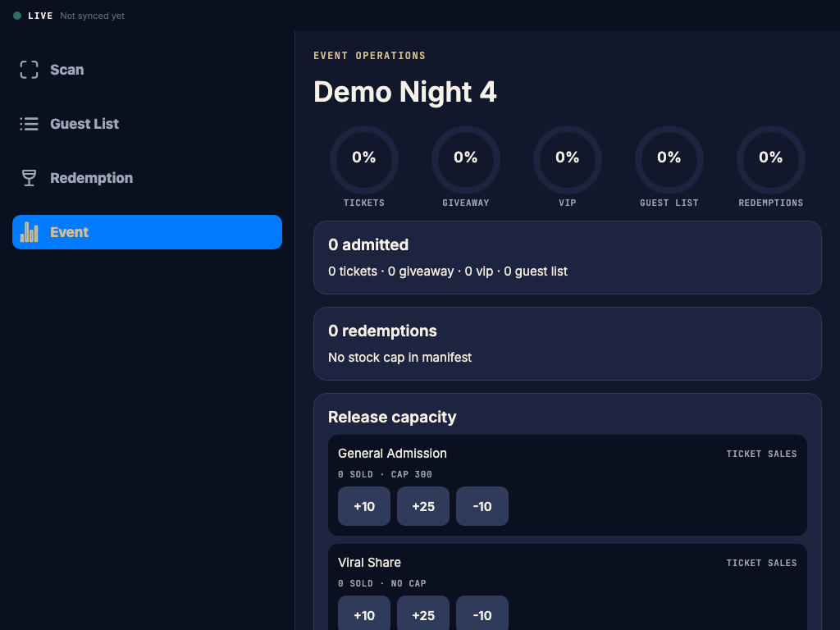This screenshot has height=630, width=840.
Task: Reduce Viral Share capacity by 10
Action: tap(482, 614)
